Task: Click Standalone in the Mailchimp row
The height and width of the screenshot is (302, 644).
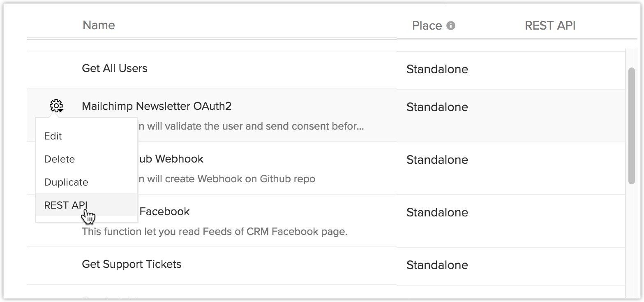Action: tap(437, 107)
